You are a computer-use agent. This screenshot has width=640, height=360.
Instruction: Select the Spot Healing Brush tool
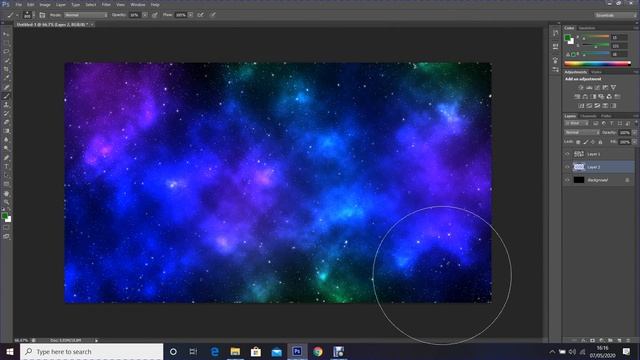tap(6, 87)
